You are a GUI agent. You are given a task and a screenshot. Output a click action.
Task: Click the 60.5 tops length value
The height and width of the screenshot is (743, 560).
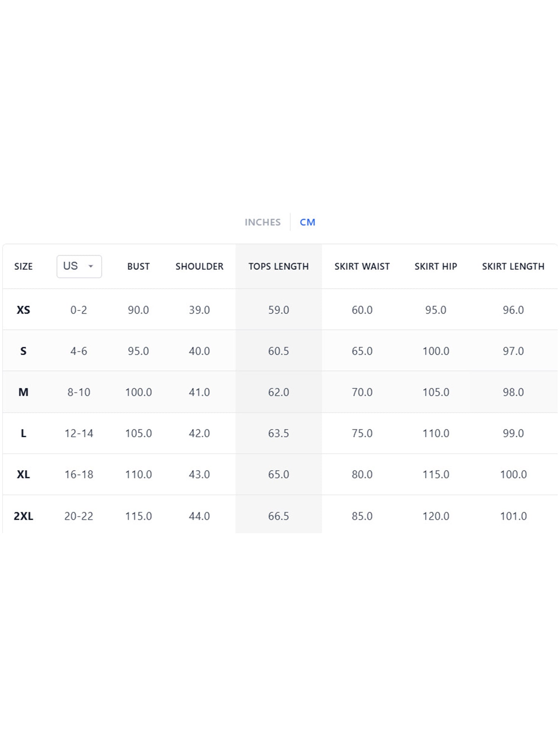[x=278, y=351]
